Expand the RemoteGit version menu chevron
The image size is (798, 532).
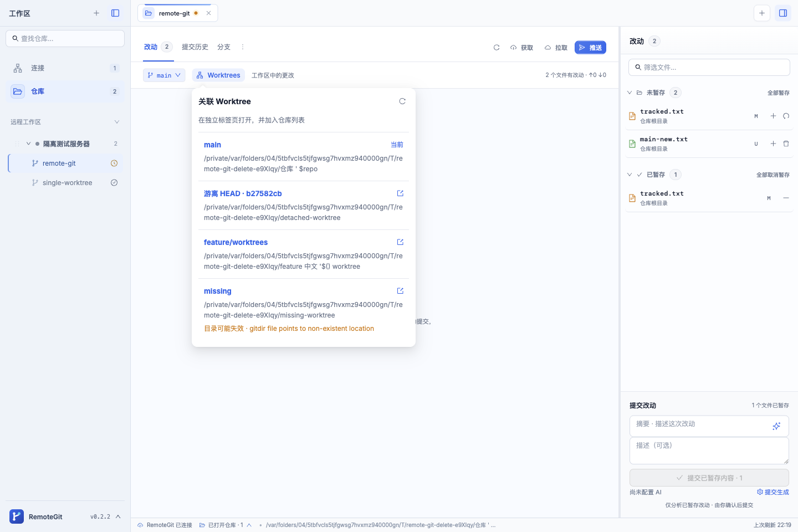118,516
